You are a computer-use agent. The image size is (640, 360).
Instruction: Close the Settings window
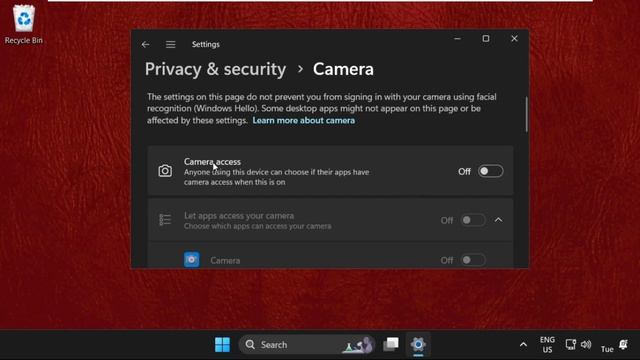[514, 39]
